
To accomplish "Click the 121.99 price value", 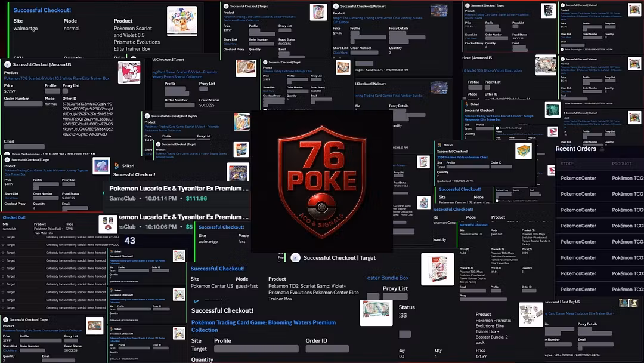I will pyautogui.click(x=481, y=356).
